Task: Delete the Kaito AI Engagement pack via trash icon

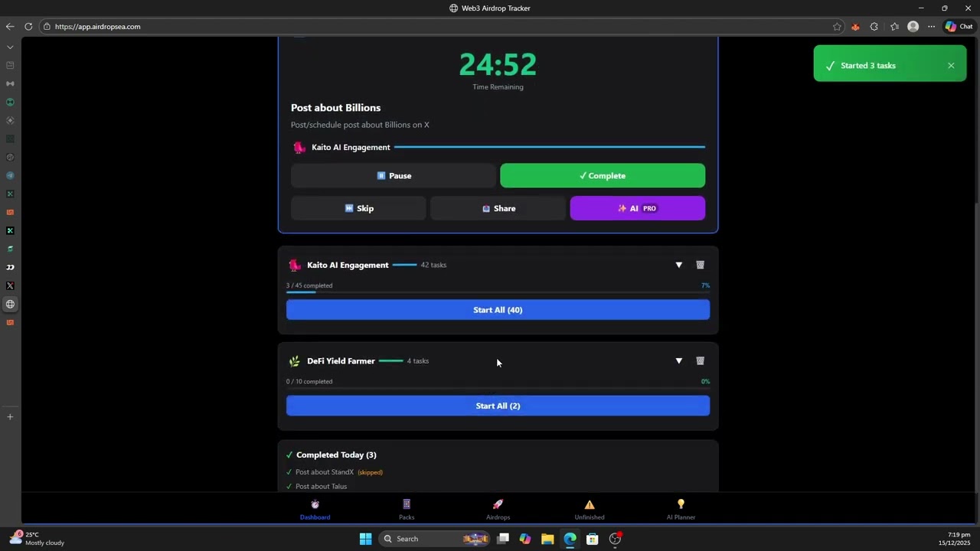Action: click(700, 265)
